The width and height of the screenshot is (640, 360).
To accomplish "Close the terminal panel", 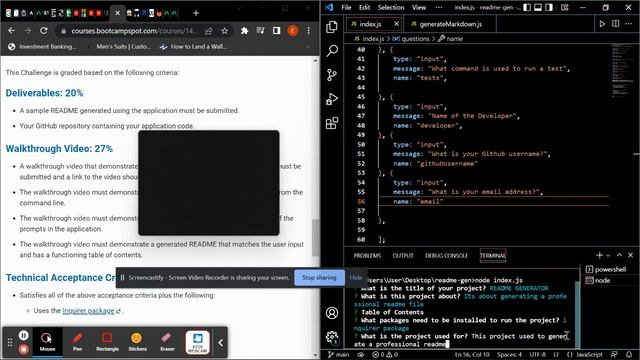I will coord(630,255).
